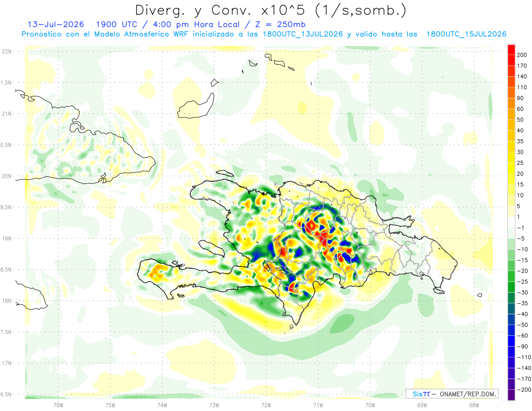Click the '-35' colorbar value
Screen dimensions: 532x411
(x=522, y=303)
